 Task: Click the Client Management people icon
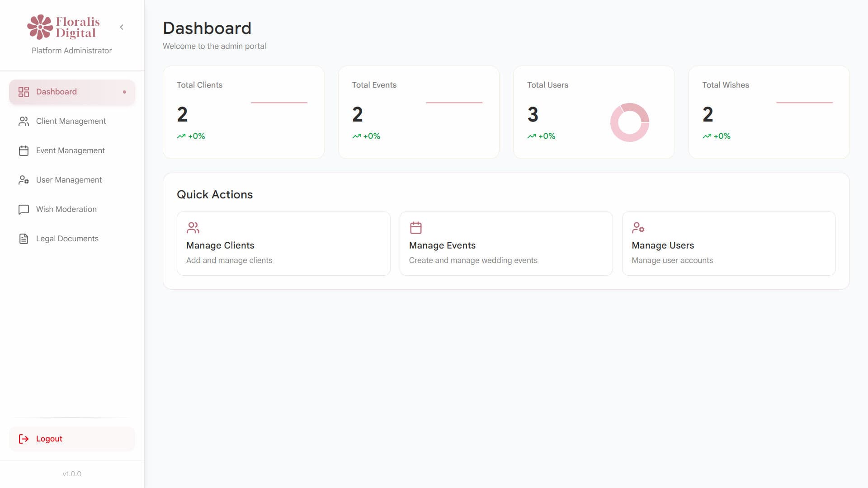click(x=24, y=121)
